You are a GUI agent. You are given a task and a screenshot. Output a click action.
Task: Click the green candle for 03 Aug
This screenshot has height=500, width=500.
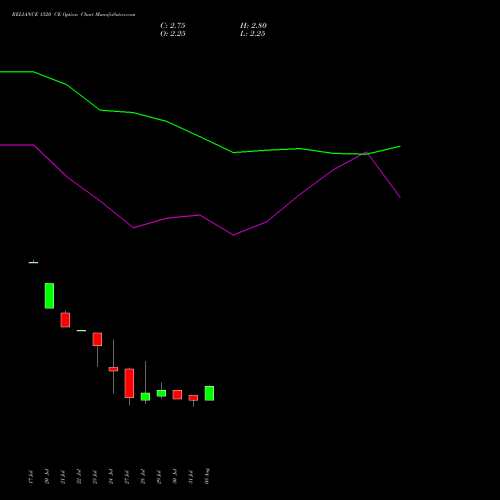209,393
